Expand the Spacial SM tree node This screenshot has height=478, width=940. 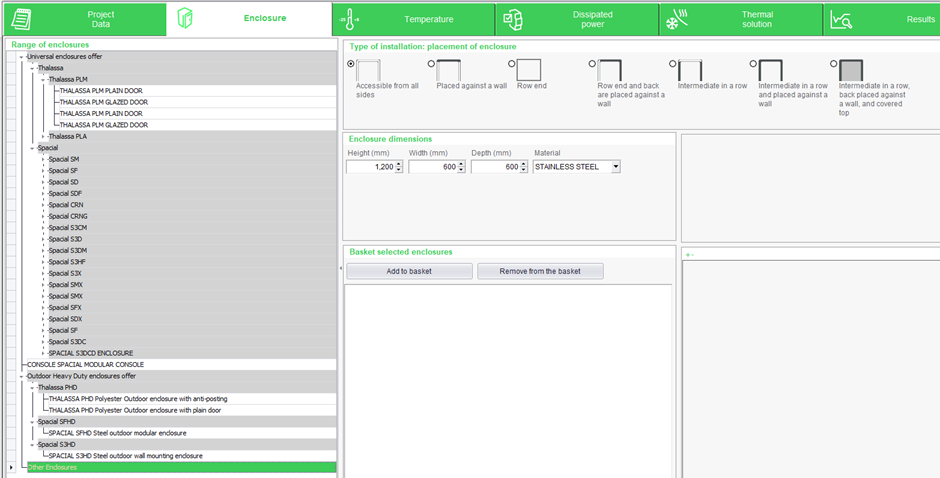click(43, 159)
